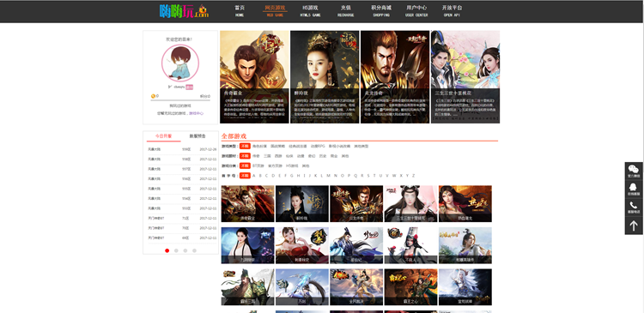644x313 pixels.
Task: Select the second carousel dot in server list
Action: coord(176,250)
